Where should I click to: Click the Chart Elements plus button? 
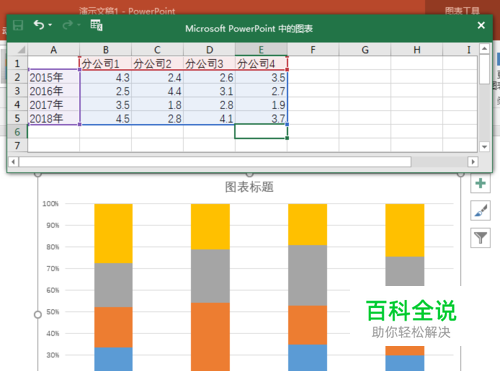480,183
